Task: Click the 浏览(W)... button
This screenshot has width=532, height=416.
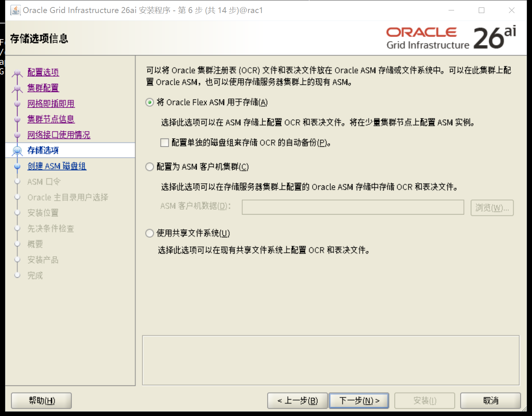Action: pyautogui.click(x=492, y=207)
